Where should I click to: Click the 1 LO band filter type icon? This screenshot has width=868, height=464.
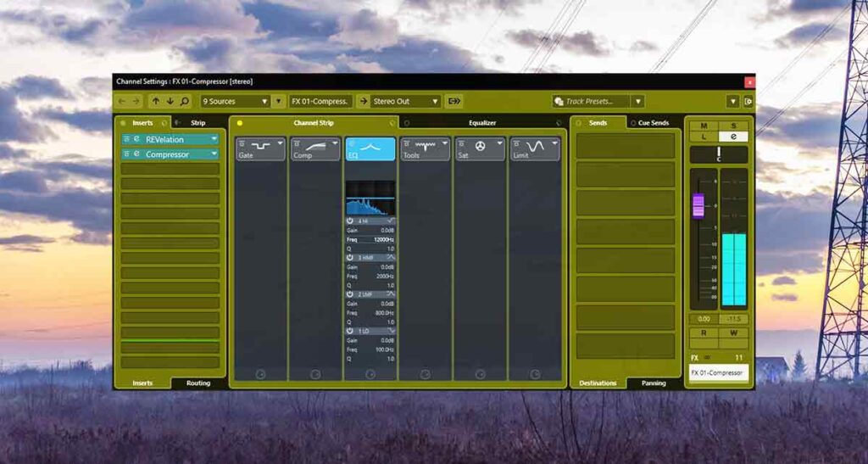(x=390, y=331)
